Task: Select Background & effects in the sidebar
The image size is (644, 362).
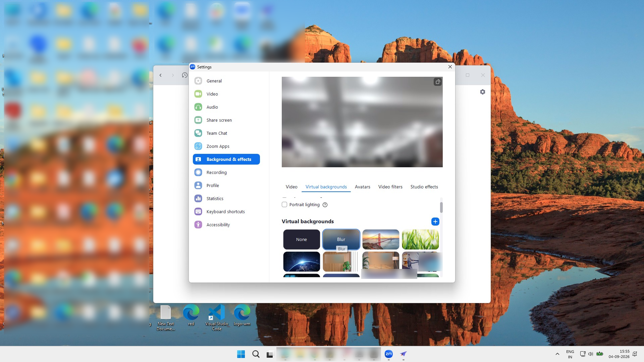Action: point(226,159)
